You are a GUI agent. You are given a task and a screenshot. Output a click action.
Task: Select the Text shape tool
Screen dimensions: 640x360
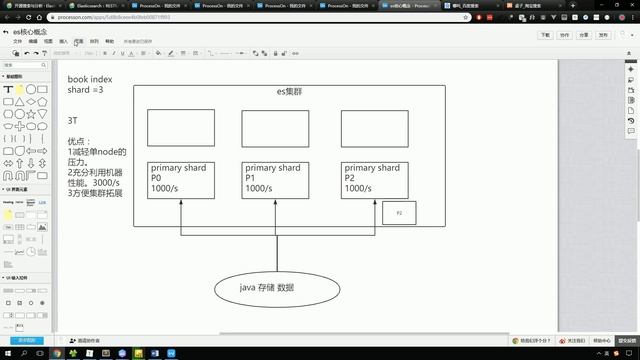[8, 89]
